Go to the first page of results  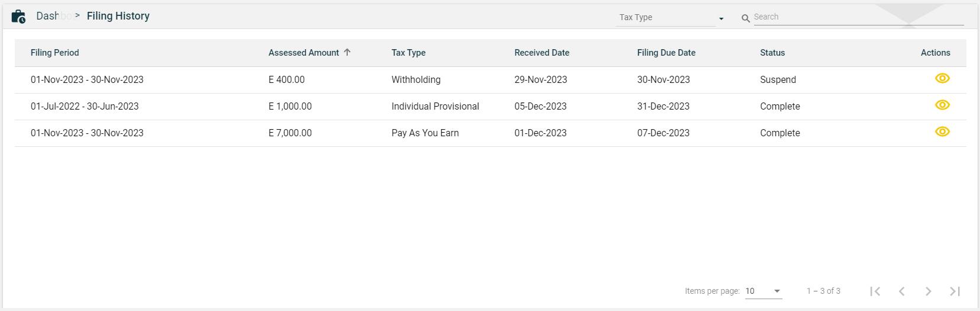point(875,291)
